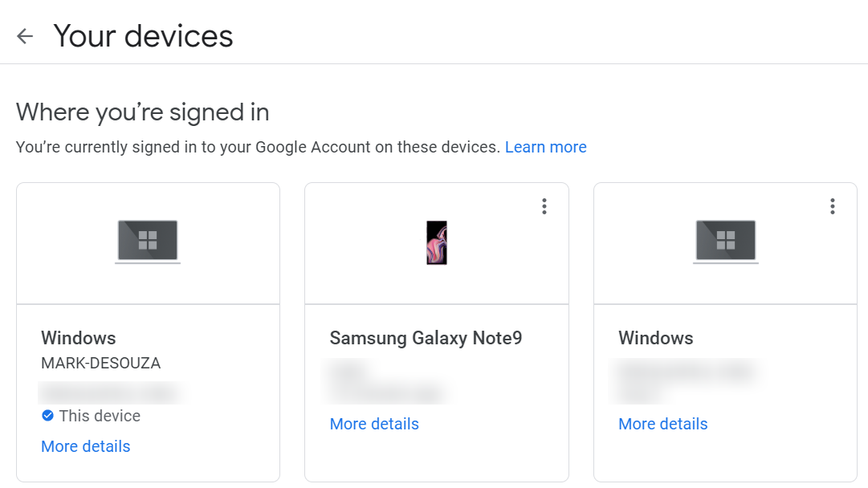Go back using the arrow beside Your devices

click(x=25, y=36)
